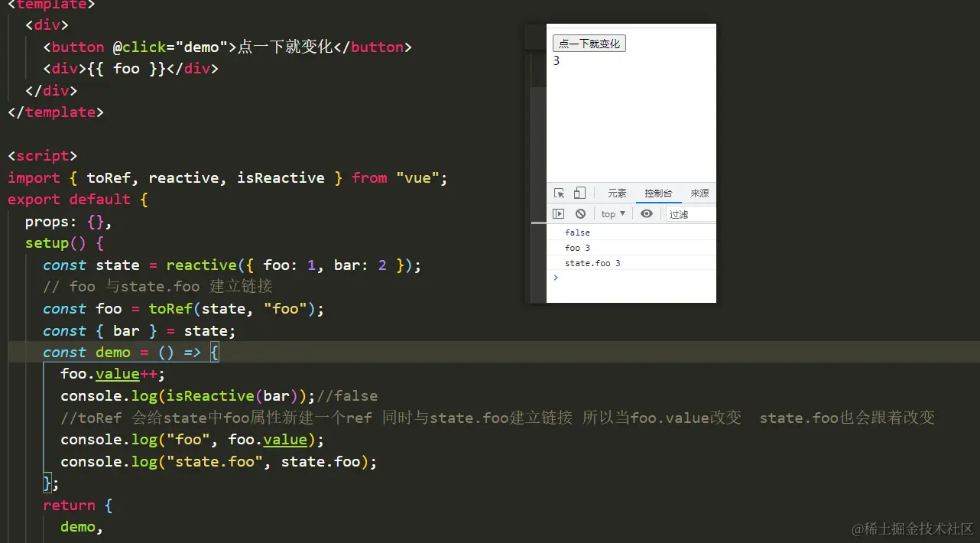Open the top context dropdown in the console
This screenshot has height=543, width=980.
(x=613, y=214)
